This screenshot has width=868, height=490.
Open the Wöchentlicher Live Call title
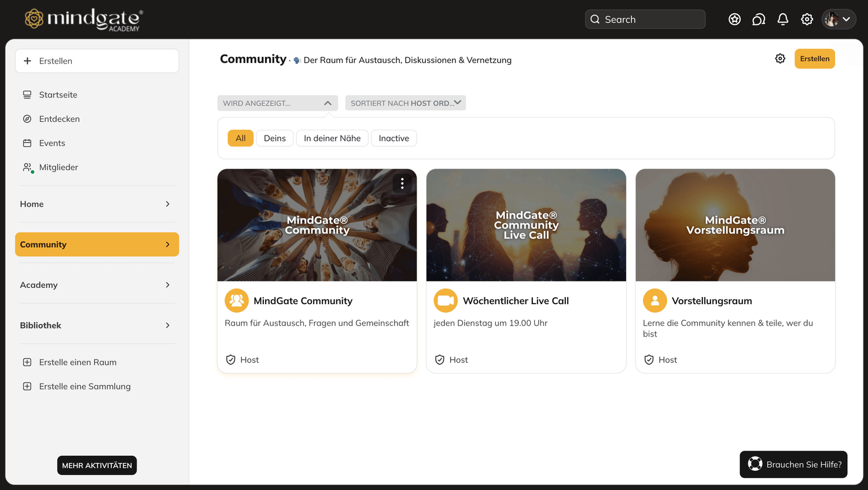point(516,301)
